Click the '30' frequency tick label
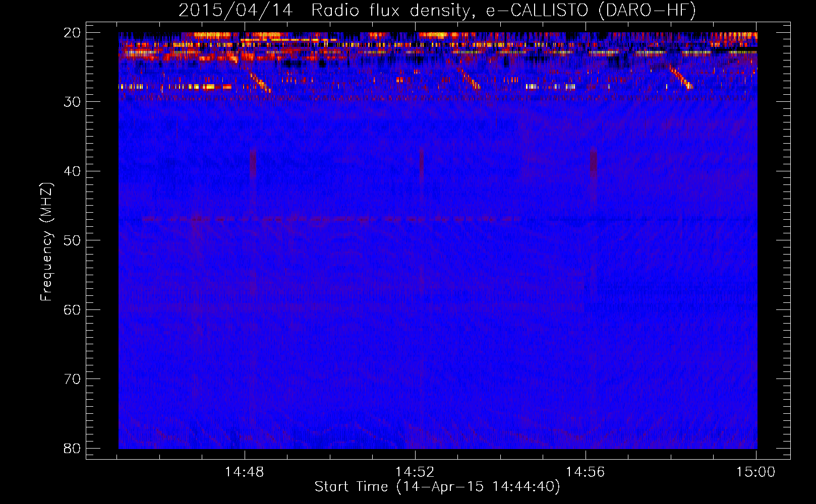Viewport: 816px width, 504px height. point(73,102)
